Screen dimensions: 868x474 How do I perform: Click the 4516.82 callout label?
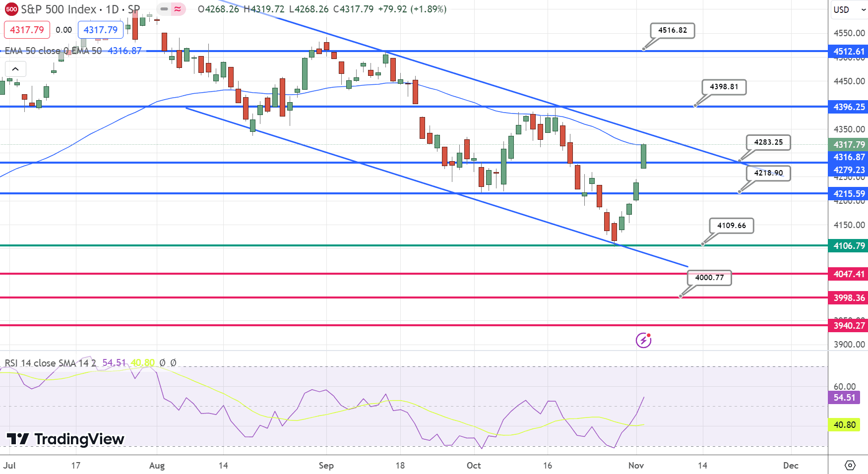click(x=673, y=30)
